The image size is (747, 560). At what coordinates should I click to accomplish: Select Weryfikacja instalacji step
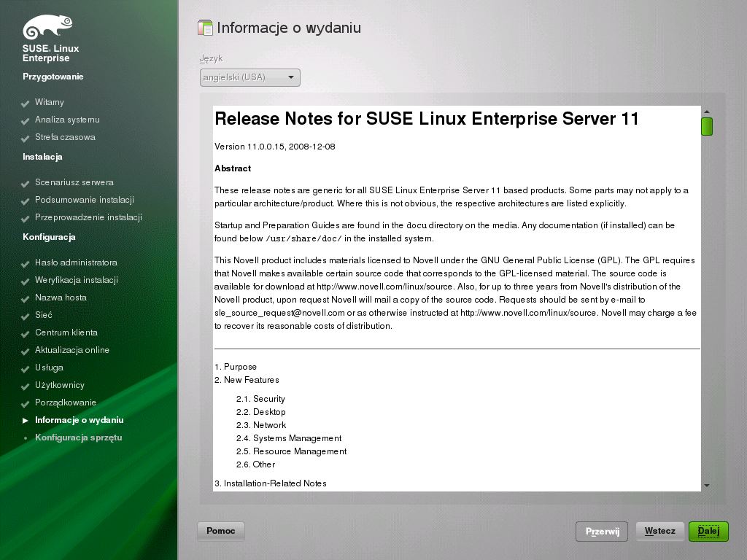[x=76, y=280]
